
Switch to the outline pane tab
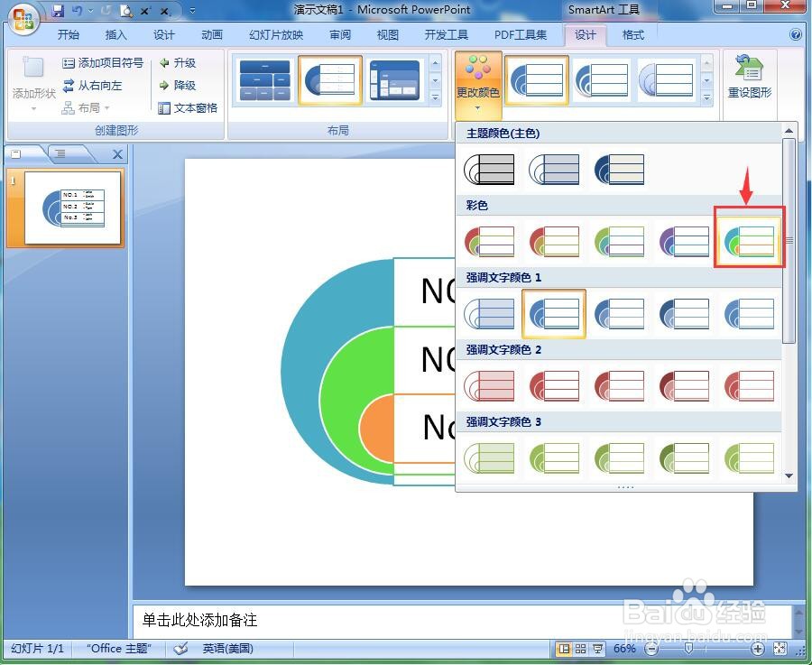[x=60, y=153]
